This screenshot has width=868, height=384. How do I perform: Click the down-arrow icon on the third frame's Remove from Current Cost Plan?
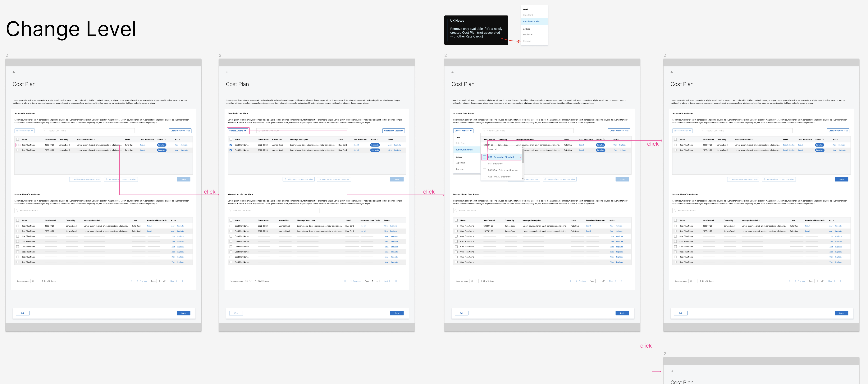pyautogui.click(x=545, y=179)
